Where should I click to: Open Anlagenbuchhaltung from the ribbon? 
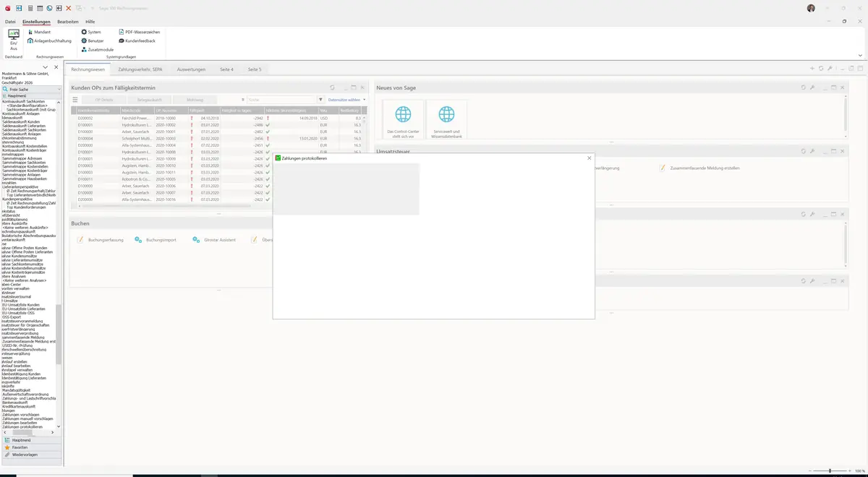click(49, 41)
